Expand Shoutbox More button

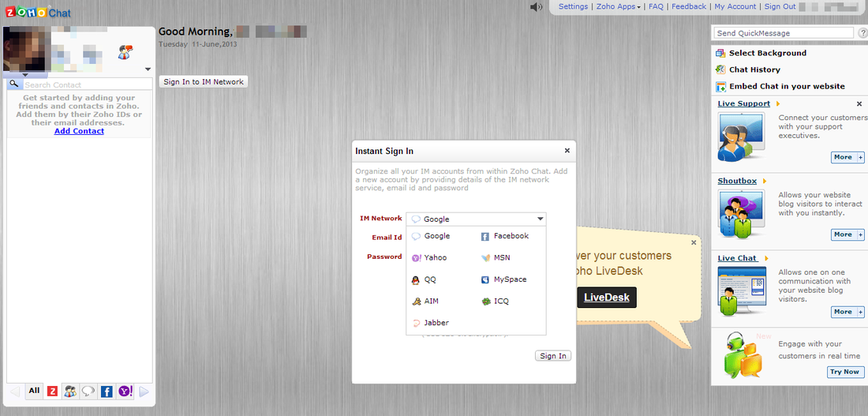847,235
